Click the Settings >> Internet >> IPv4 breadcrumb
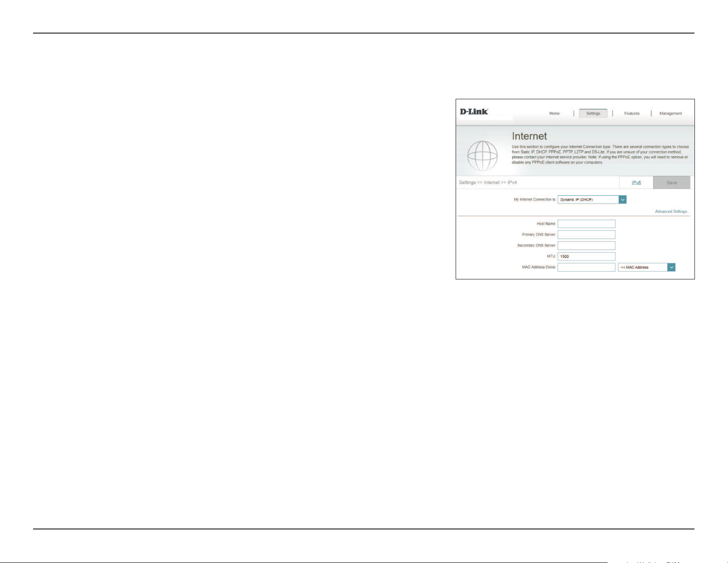The height and width of the screenshot is (563, 728). point(488,182)
